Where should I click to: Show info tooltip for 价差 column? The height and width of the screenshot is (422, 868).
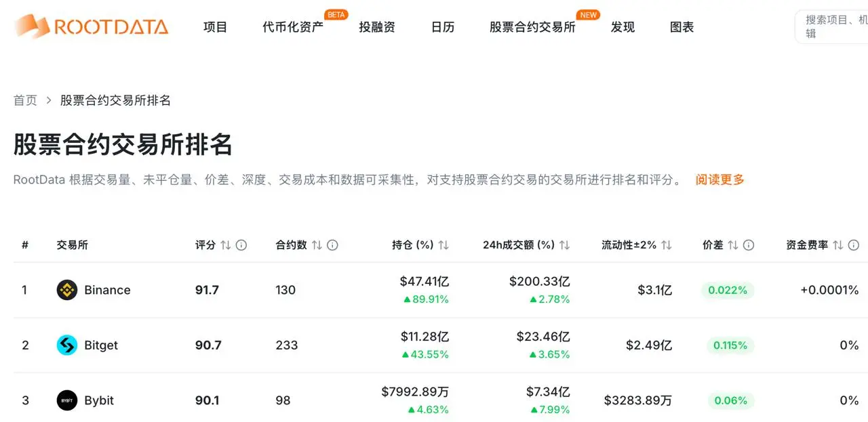point(749,245)
